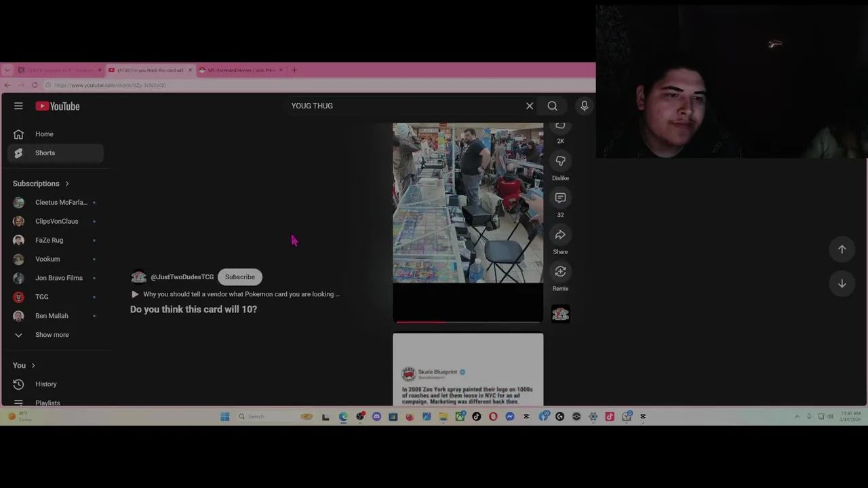Open Ben Mallah subscription channel
868x488 pixels.
[x=56, y=316]
